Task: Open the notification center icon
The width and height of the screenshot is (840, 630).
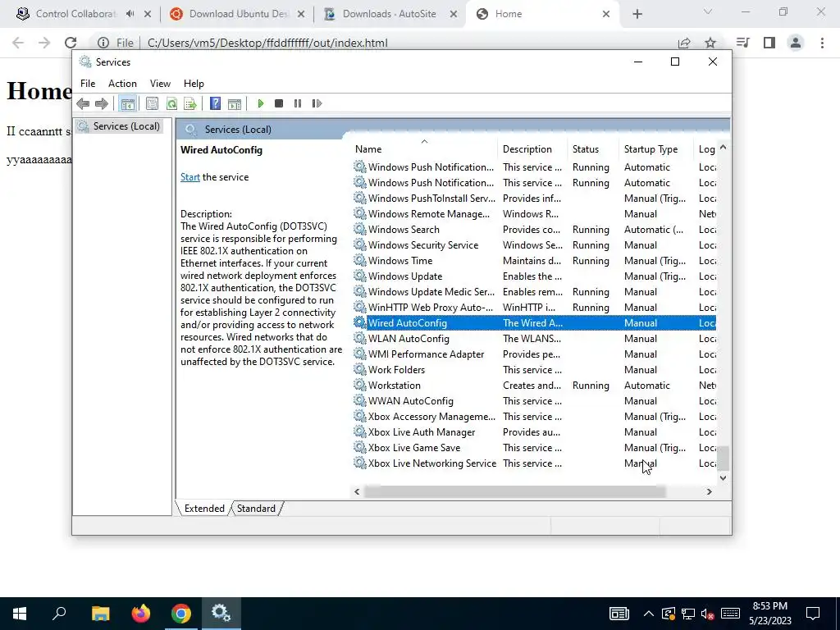Action: pyautogui.click(x=813, y=614)
